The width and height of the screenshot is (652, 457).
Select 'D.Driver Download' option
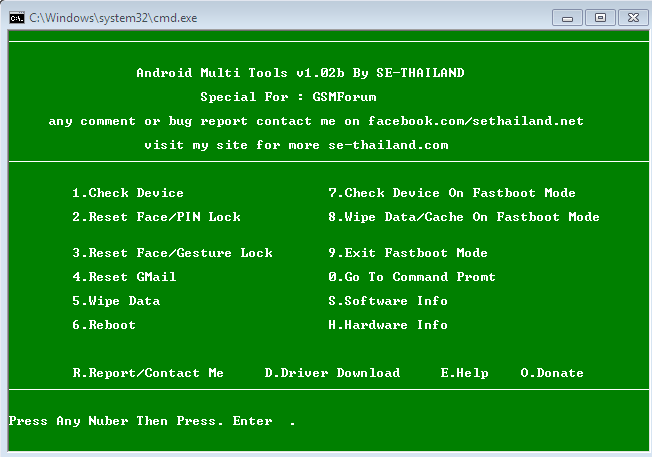point(332,373)
